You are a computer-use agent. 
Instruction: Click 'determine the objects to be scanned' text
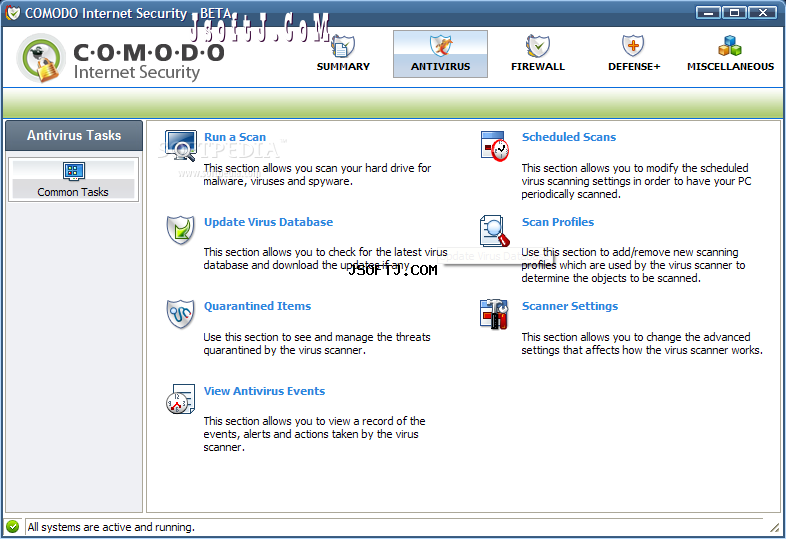[x=611, y=278]
